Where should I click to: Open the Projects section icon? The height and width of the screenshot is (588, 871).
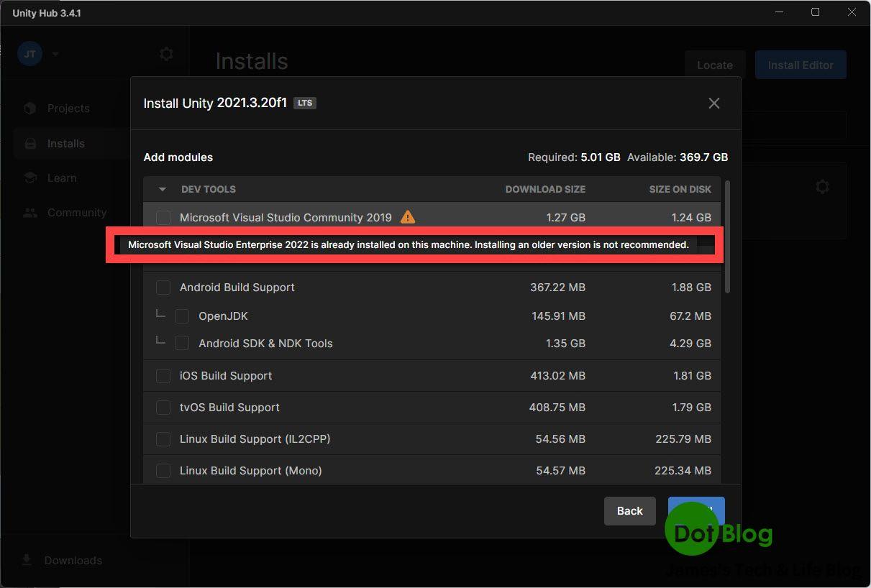(x=29, y=108)
